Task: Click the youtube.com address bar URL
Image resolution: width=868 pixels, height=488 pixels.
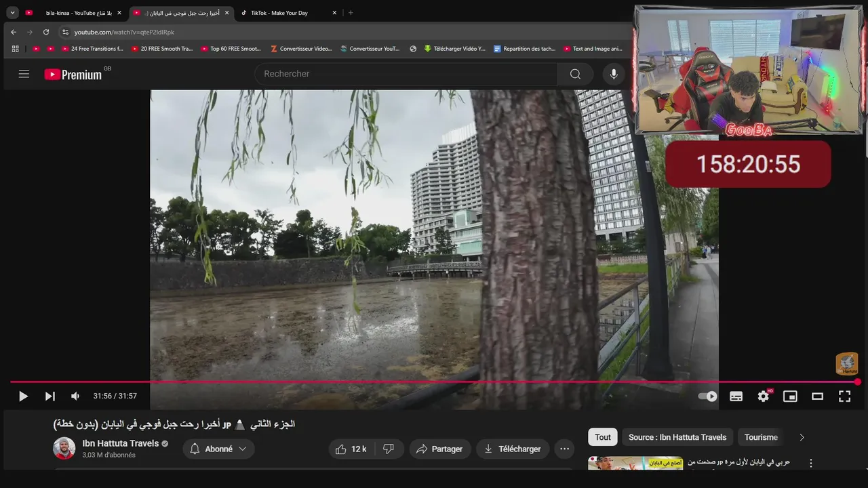Action: [x=124, y=32]
